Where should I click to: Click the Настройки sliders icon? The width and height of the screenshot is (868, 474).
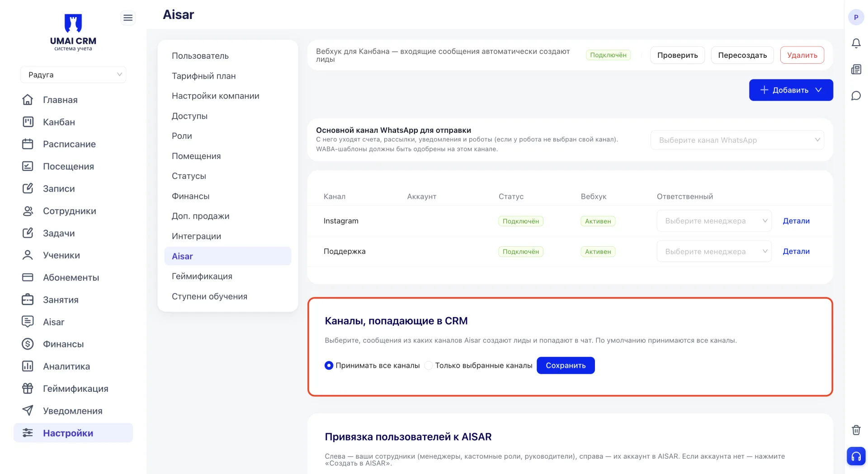click(x=28, y=432)
